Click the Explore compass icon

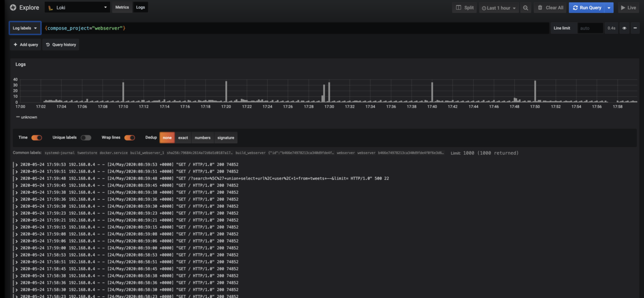pos(13,8)
